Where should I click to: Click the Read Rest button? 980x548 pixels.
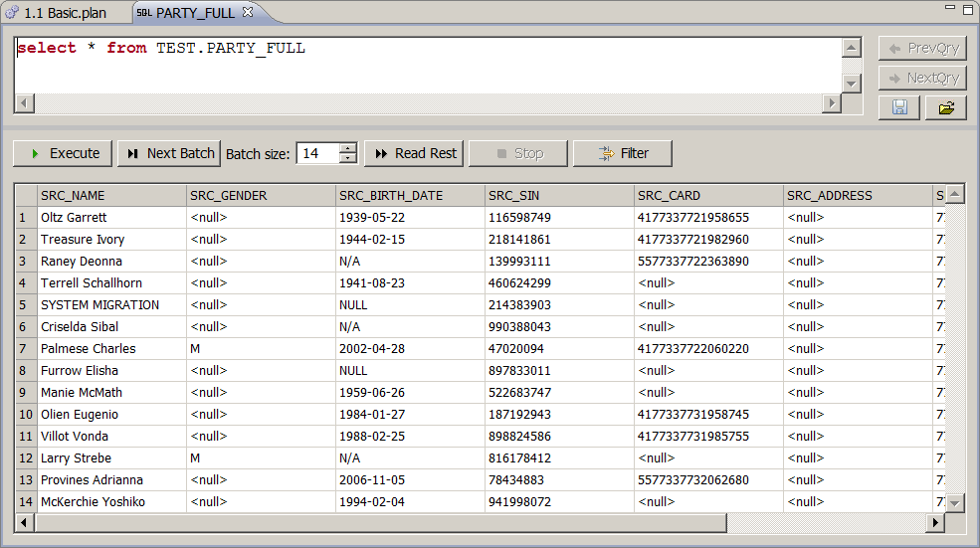[x=414, y=153]
